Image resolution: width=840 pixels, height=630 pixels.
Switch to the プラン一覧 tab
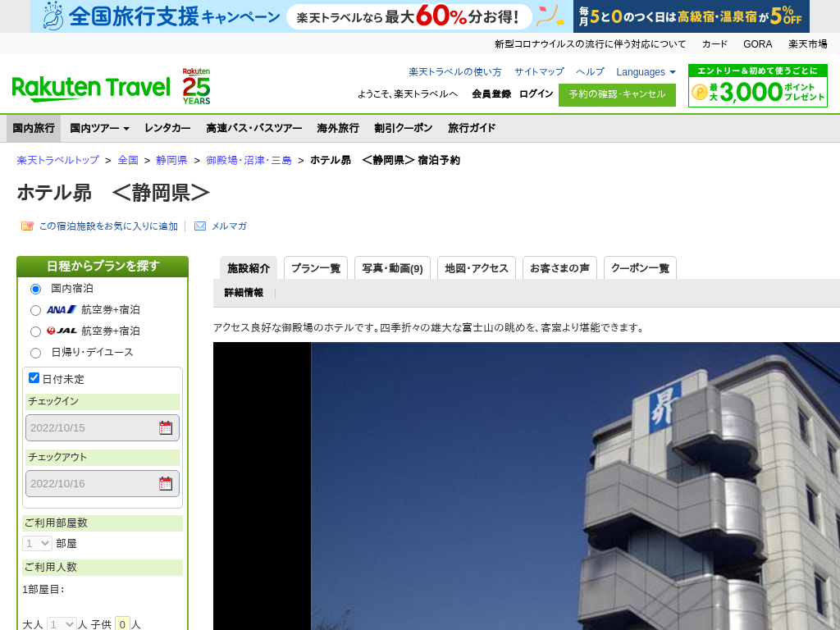pos(316,268)
